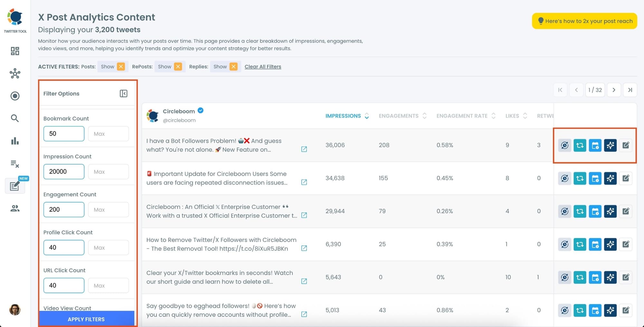Repost the Important Update tweet
The image size is (644, 327).
coord(580,178)
